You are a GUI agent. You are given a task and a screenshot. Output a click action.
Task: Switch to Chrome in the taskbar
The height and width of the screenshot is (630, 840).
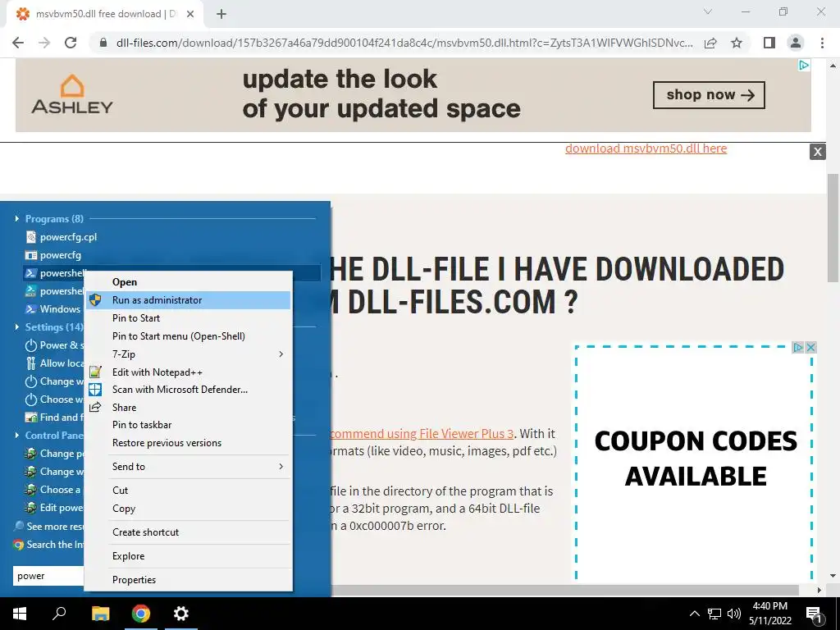pos(141,614)
